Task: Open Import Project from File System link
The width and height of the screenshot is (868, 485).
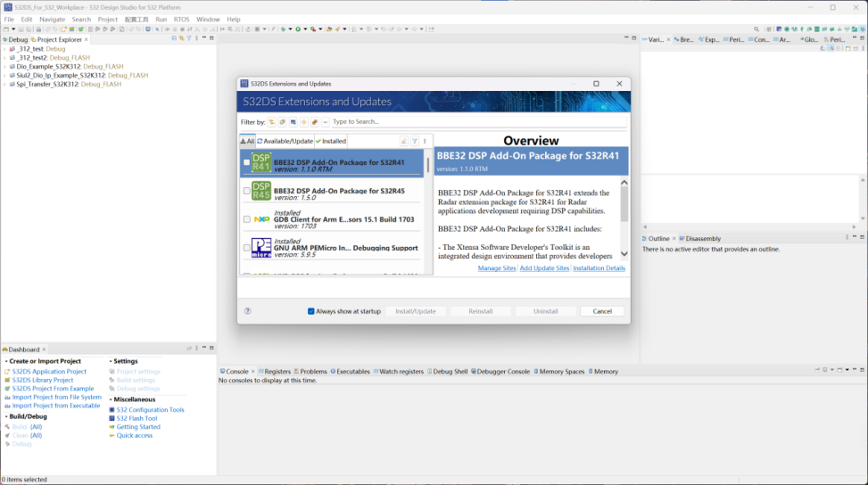Action: click(x=56, y=397)
